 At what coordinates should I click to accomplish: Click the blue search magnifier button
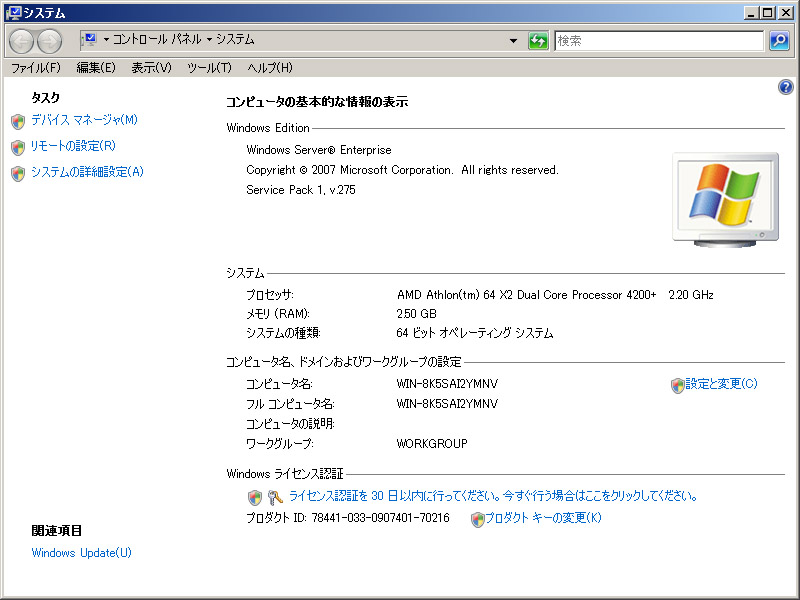pos(779,40)
